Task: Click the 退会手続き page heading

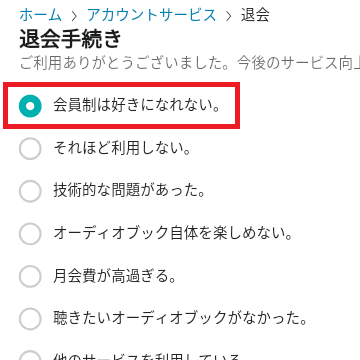Action: (70, 39)
